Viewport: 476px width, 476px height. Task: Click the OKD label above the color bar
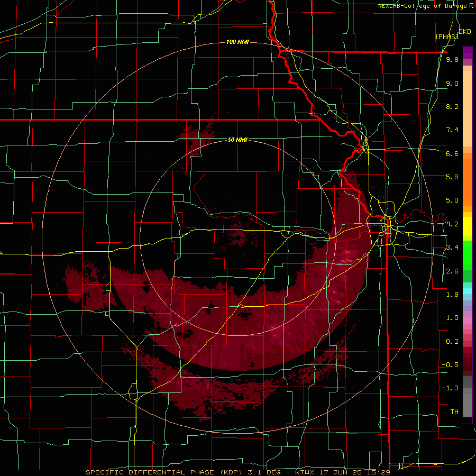[x=465, y=32]
